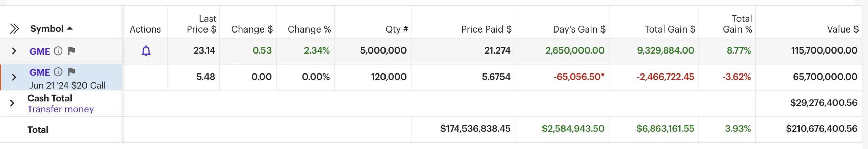Click the info icon on the GME $20 Call row
This screenshot has width=868, height=149.
click(58, 72)
